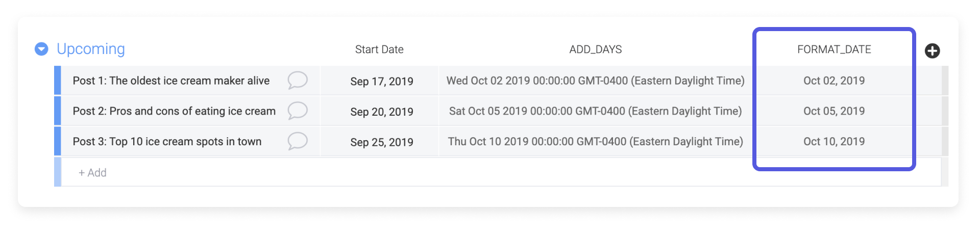Click the add column plus icon
980x237 pixels.
[932, 50]
